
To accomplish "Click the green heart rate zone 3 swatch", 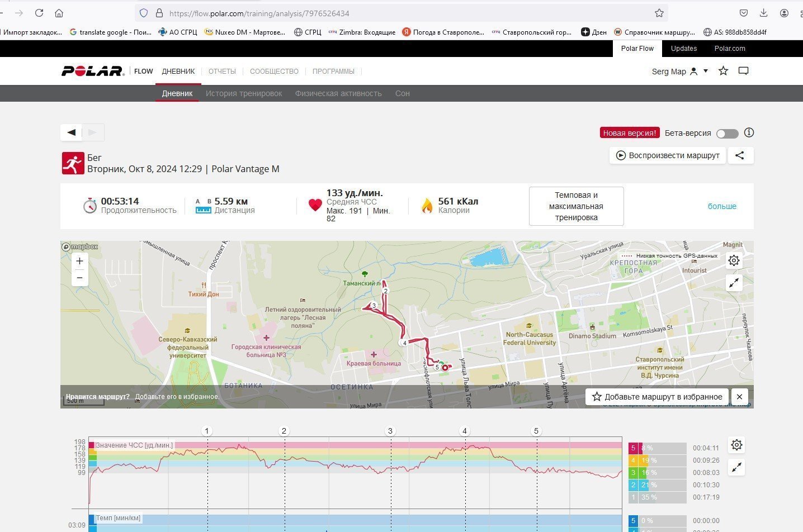I will [x=633, y=473].
